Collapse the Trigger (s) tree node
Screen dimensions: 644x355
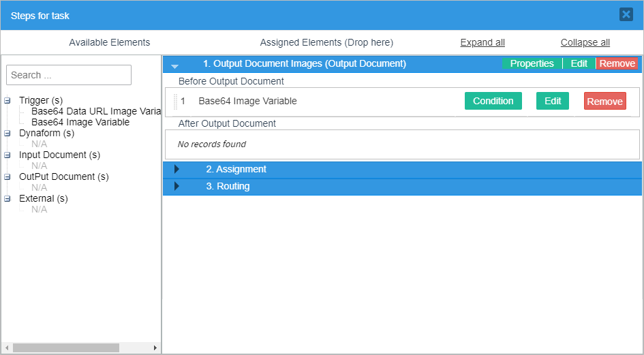(x=7, y=101)
